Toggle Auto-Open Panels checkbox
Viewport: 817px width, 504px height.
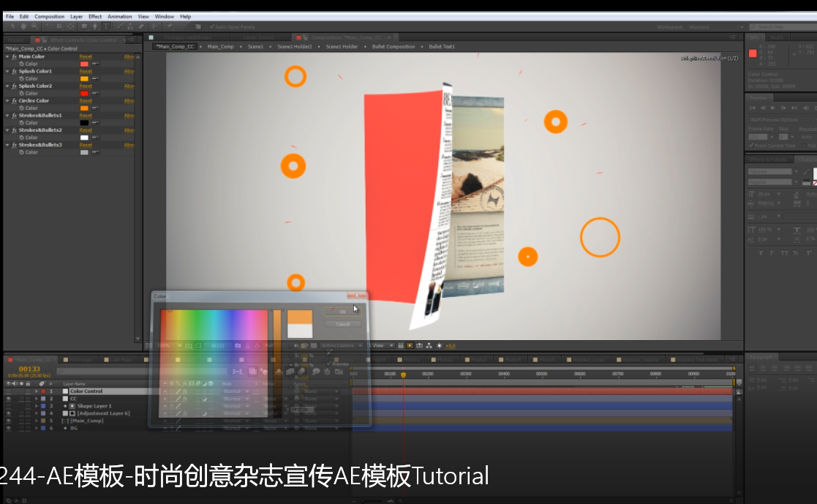coord(211,26)
